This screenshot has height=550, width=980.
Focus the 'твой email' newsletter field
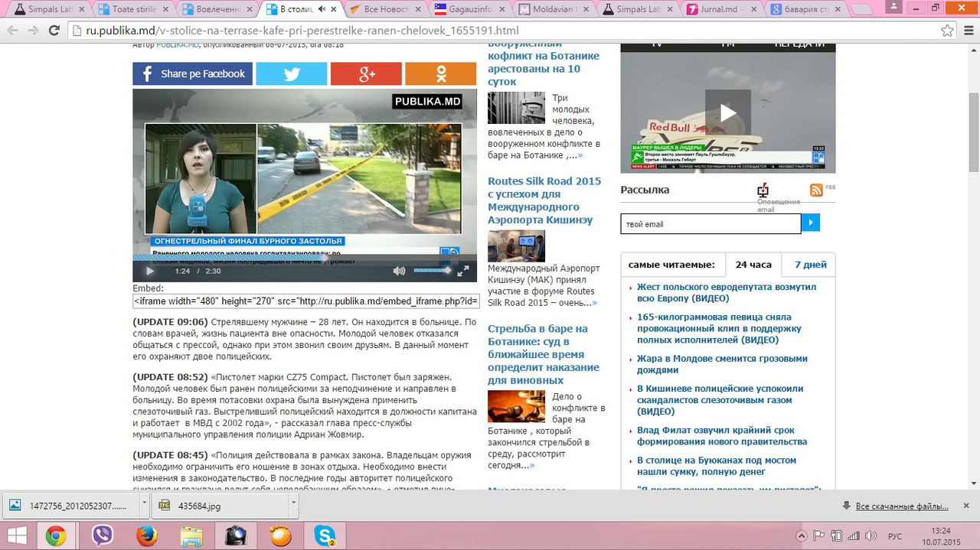point(710,223)
